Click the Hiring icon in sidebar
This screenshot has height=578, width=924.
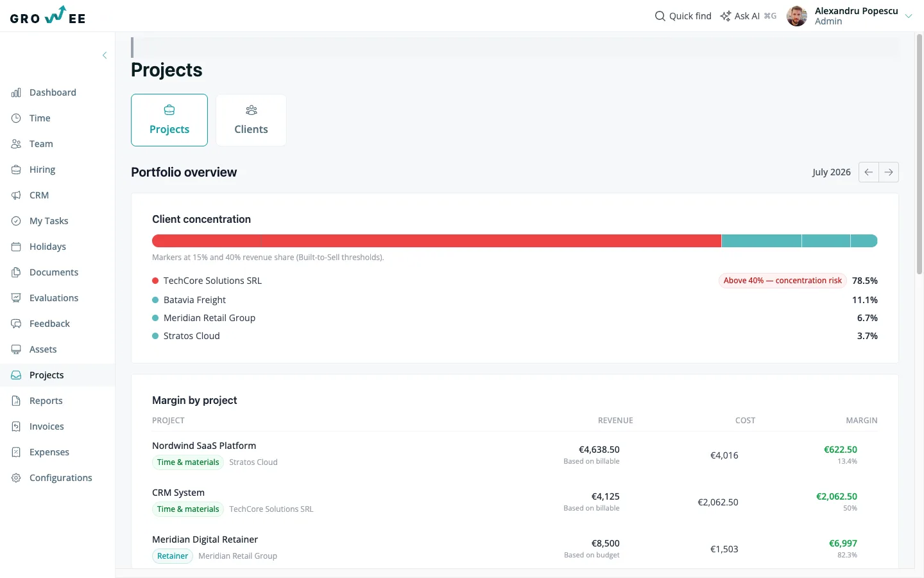coord(16,170)
